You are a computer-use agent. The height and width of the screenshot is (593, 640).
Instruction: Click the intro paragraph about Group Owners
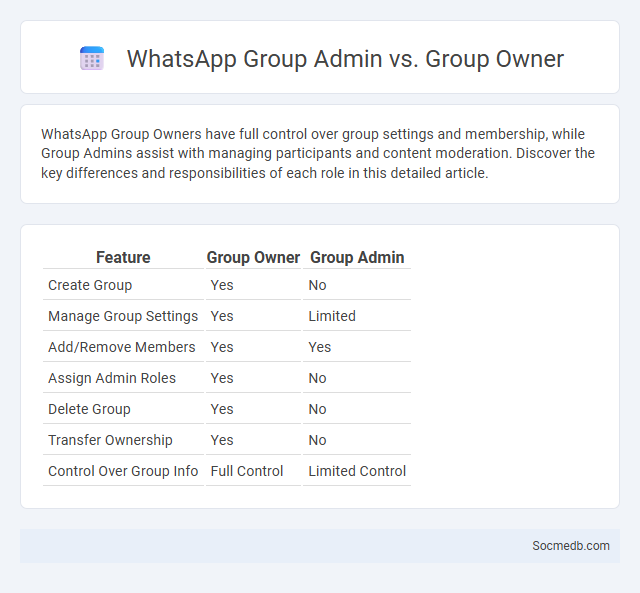[x=318, y=153]
